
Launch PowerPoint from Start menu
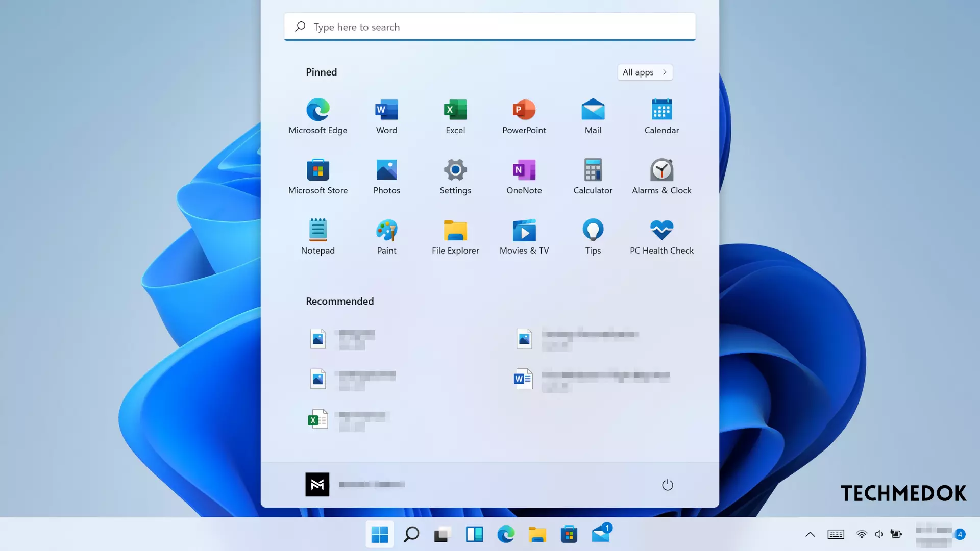pyautogui.click(x=524, y=116)
